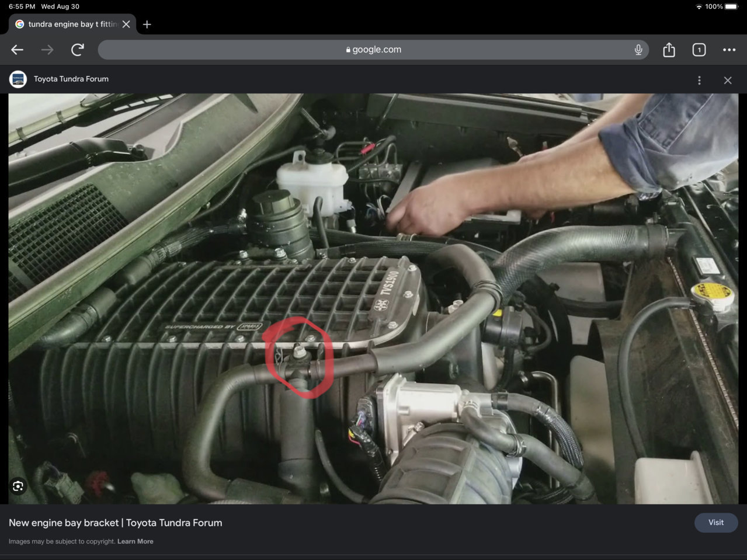Click the Toyota Tundra Forum source name
Image resolution: width=747 pixels, height=560 pixels.
coord(71,79)
